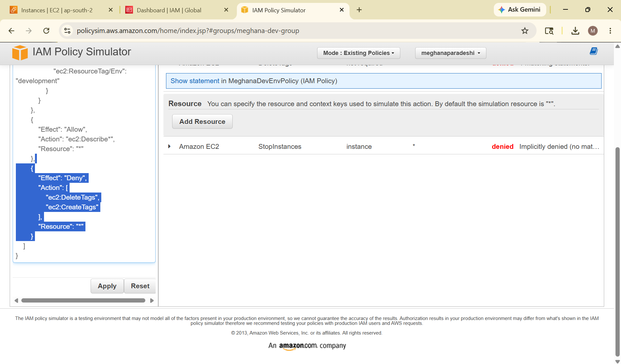Click the page vertical scrollbar thumb

(x=617, y=251)
